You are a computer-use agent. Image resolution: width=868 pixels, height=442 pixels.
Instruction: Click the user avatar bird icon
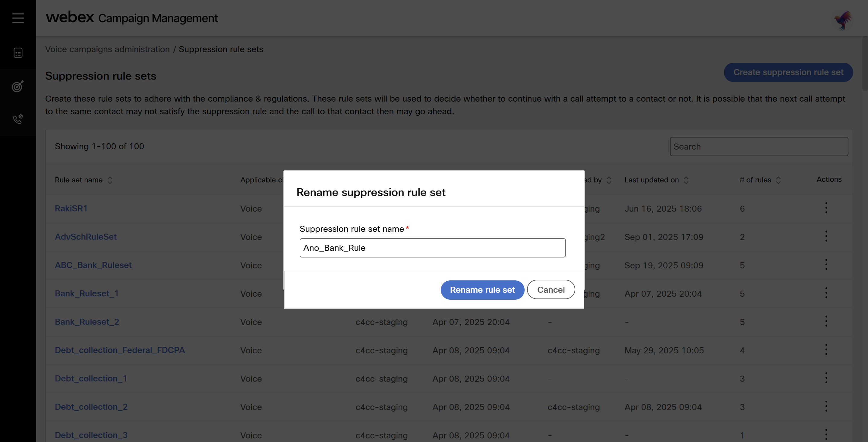coord(843,21)
